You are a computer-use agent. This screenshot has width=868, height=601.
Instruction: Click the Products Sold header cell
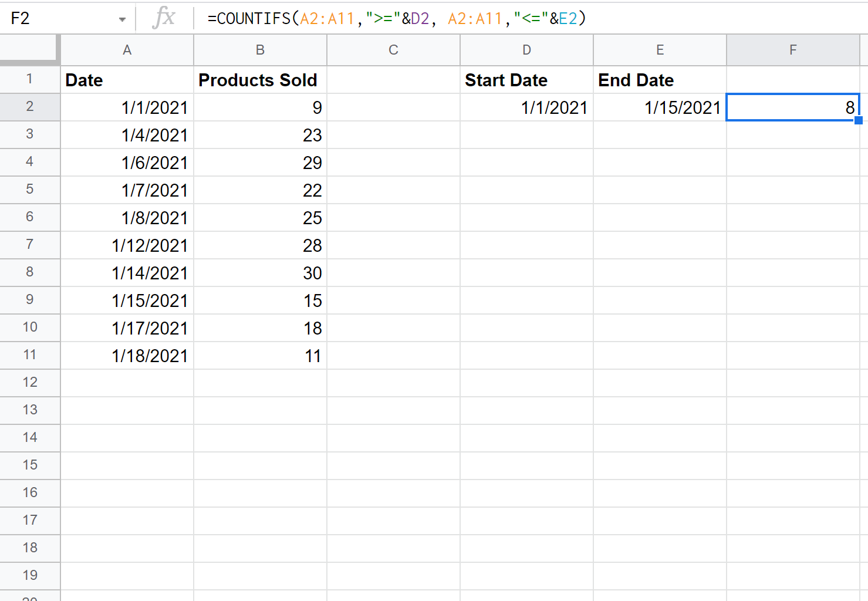click(260, 80)
